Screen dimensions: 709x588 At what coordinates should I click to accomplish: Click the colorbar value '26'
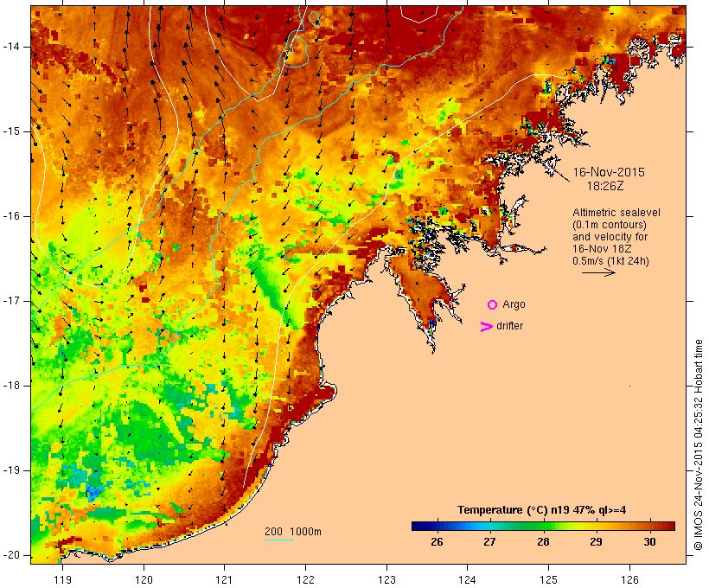[x=437, y=541]
